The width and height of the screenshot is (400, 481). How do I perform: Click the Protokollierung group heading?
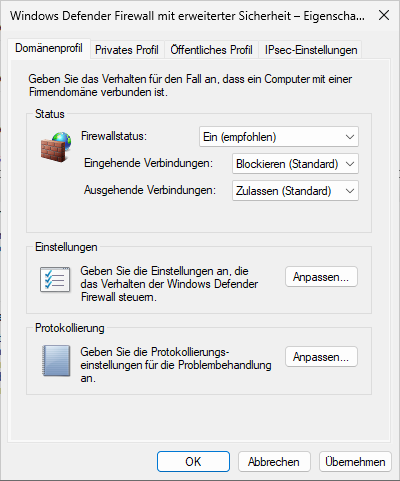(70, 328)
